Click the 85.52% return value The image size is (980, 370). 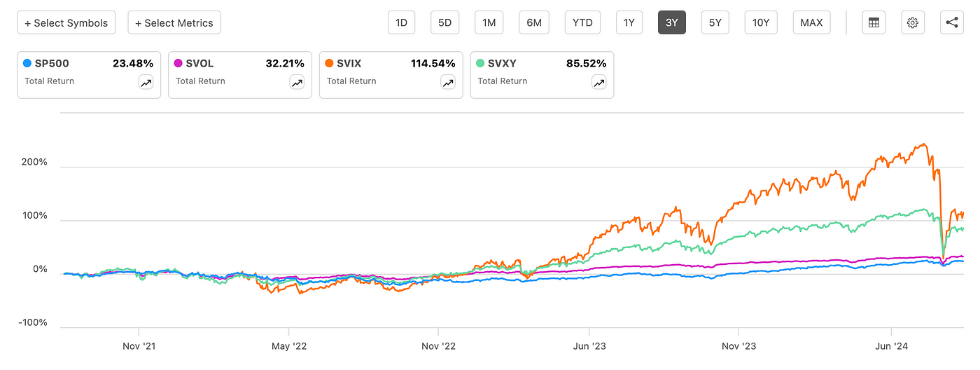pos(587,63)
